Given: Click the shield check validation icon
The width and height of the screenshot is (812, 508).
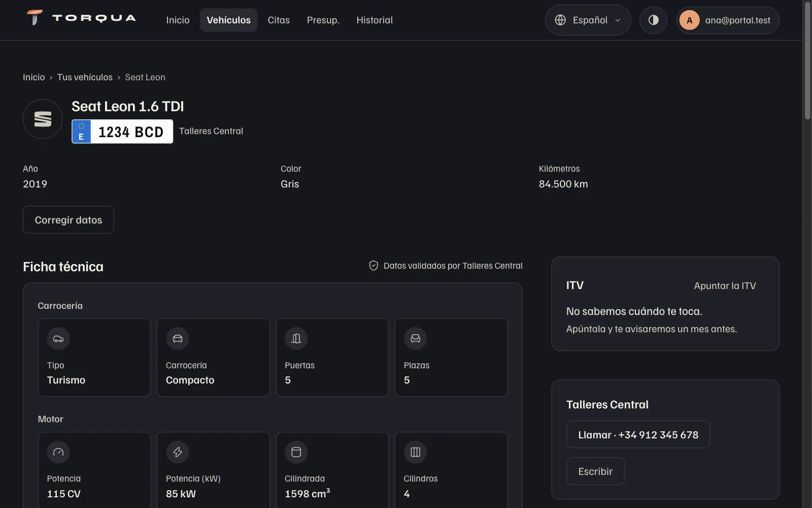Looking at the screenshot, I should point(374,266).
